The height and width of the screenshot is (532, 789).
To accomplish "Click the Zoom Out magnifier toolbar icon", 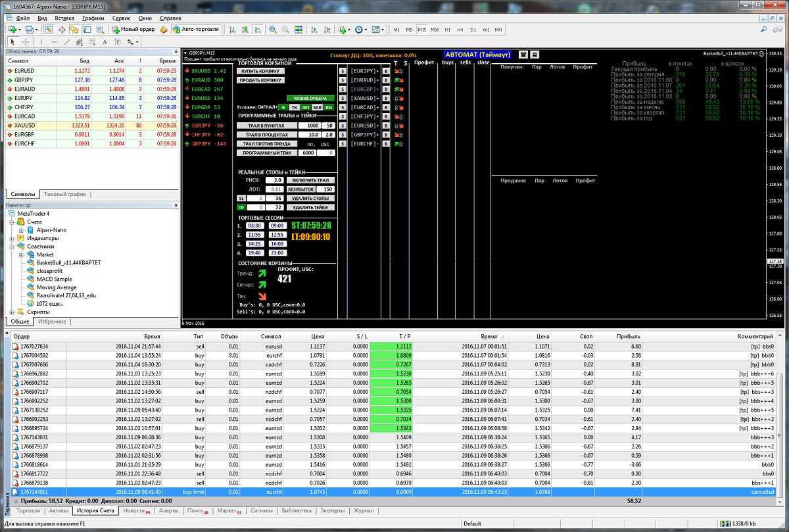I will (285, 30).
